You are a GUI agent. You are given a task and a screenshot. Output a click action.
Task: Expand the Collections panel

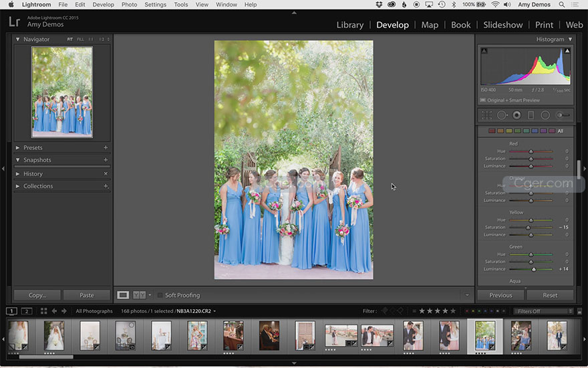pyautogui.click(x=17, y=186)
